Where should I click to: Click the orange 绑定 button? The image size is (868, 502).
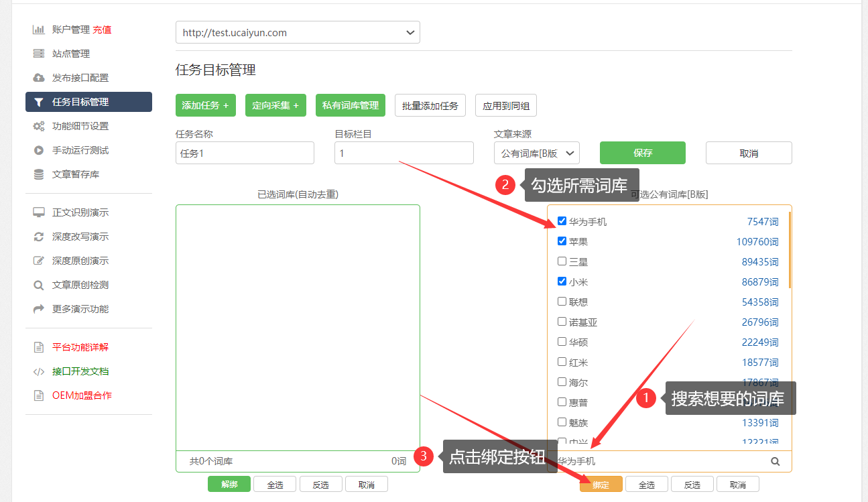pos(601,485)
